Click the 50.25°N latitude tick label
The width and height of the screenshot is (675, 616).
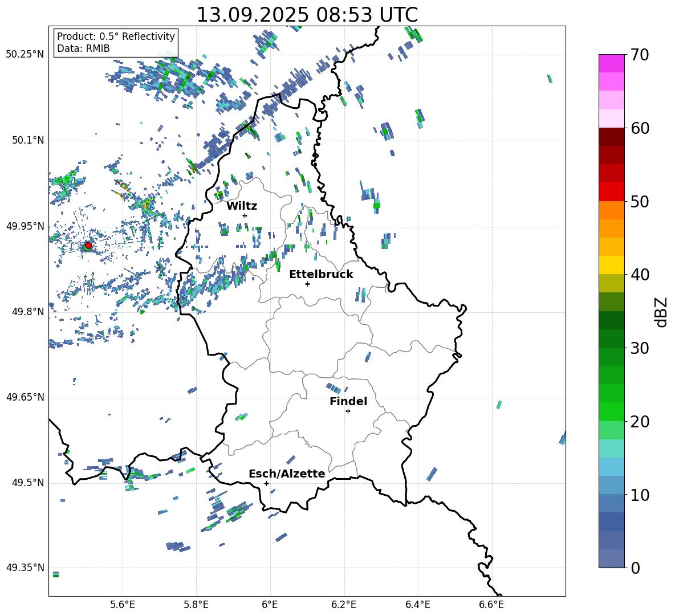(x=25, y=55)
